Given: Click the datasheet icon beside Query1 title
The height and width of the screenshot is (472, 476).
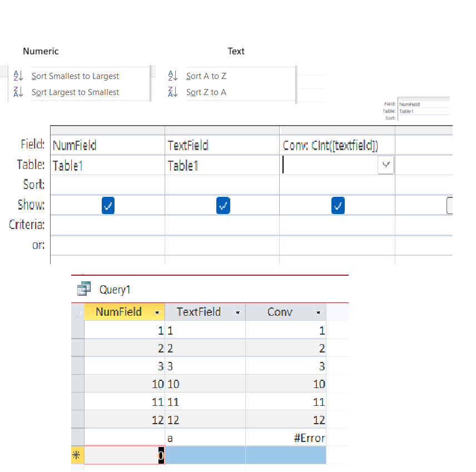Looking at the screenshot, I should point(84,289).
